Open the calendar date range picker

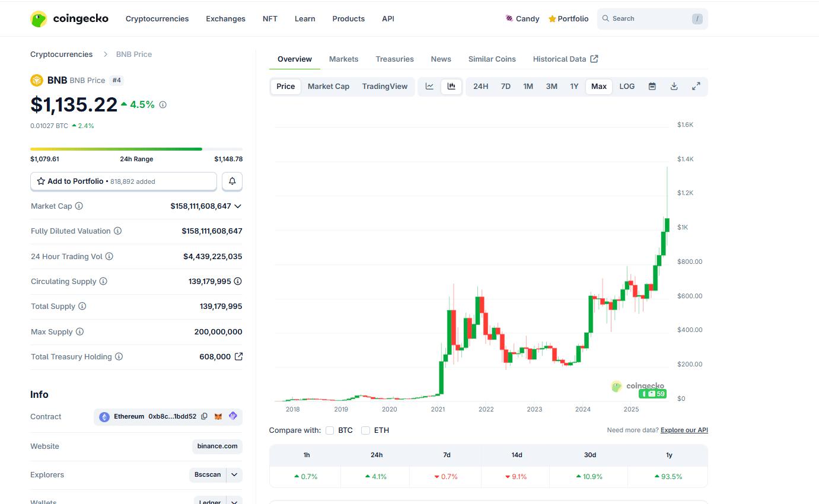[x=652, y=87]
